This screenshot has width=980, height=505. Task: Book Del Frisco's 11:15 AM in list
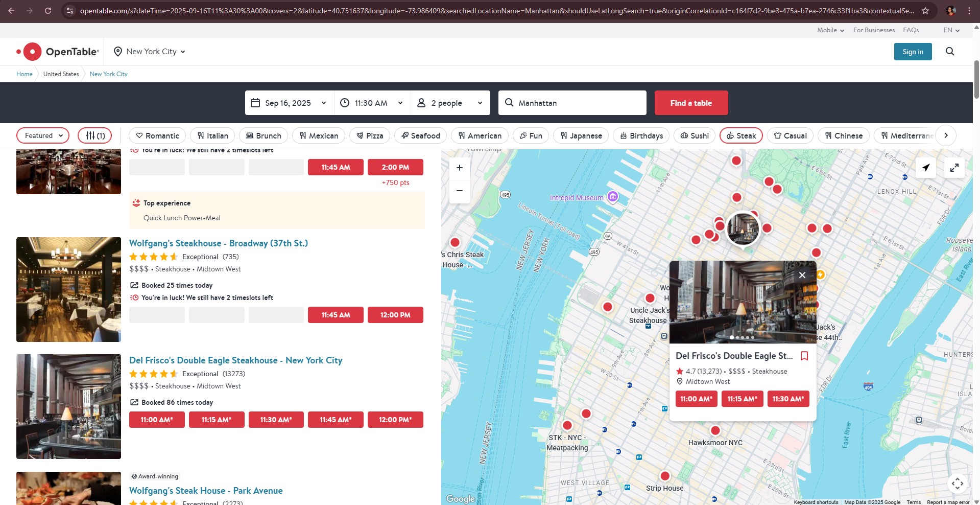(217, 420)
